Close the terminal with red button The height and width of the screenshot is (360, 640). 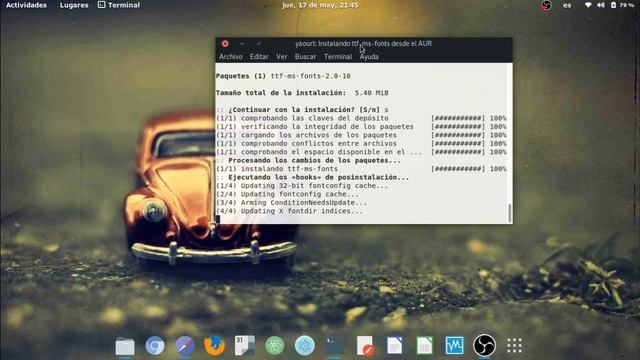[x=225, y=44]
